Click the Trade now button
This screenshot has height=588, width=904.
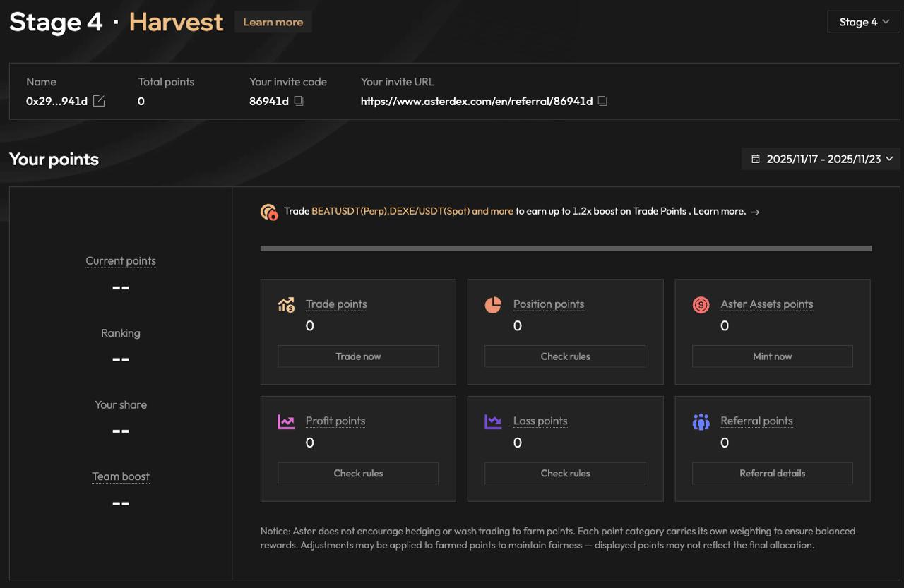click(358, 356)
